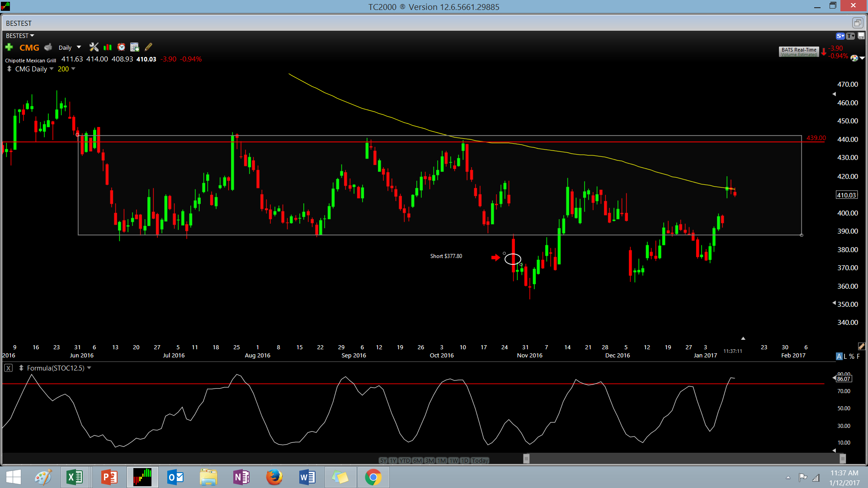Open Firefox from the taskbar
The height and width of the screenshot is (488, 868).
tap(274, 477)
